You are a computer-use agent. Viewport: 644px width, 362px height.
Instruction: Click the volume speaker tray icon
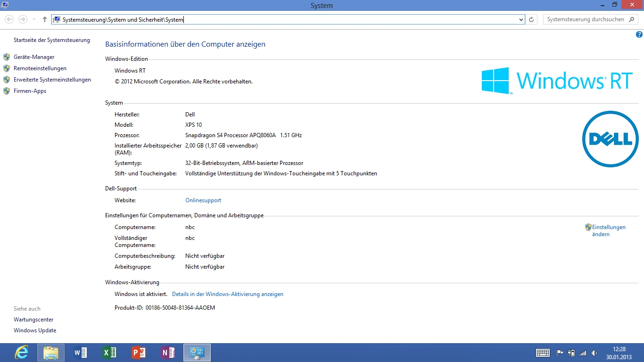tap(594, 353)
